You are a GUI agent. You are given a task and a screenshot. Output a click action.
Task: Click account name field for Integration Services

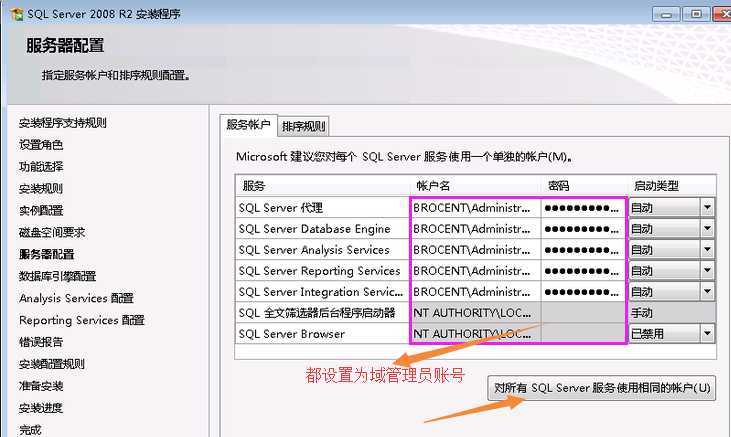[x=476, y=291]
